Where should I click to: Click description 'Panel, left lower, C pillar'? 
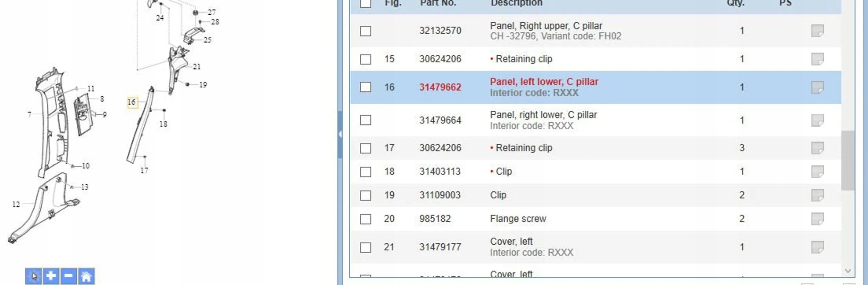pos(544,82)
